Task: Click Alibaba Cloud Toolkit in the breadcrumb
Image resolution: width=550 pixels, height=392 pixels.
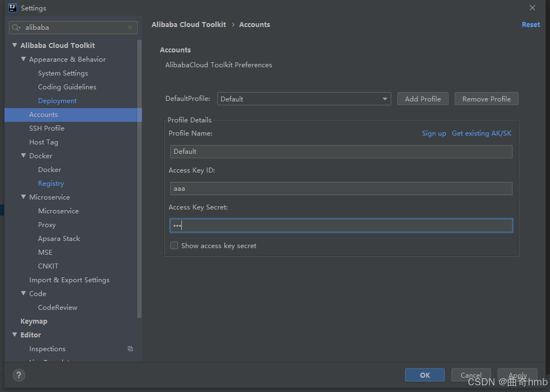Action: pos(188,25)
